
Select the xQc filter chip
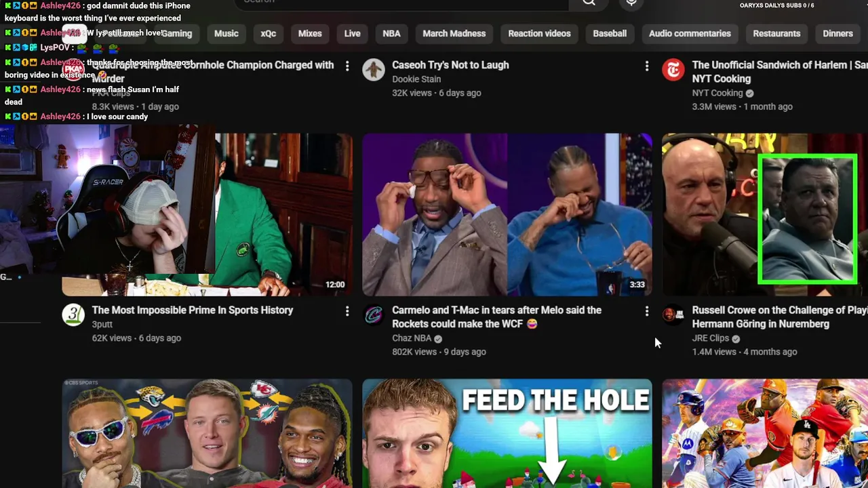point(269,33)
